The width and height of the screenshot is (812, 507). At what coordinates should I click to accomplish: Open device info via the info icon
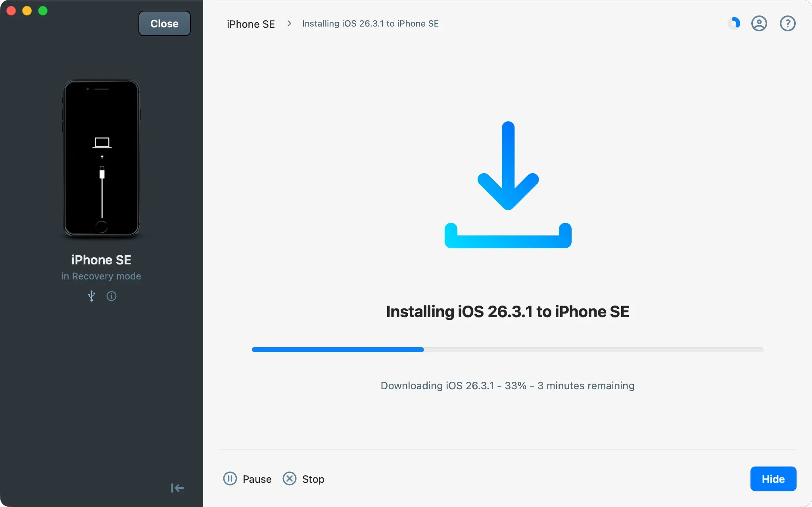111,296
